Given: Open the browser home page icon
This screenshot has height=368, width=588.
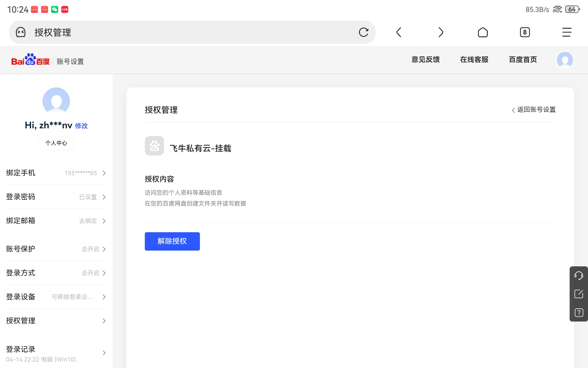Looking at the screenshot, I should (483, 32).
